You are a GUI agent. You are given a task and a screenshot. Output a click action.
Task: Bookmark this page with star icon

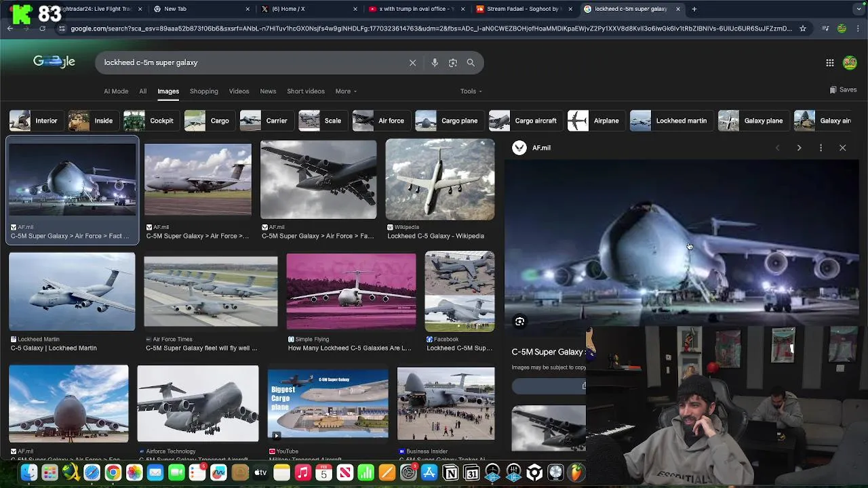point(803,28)
